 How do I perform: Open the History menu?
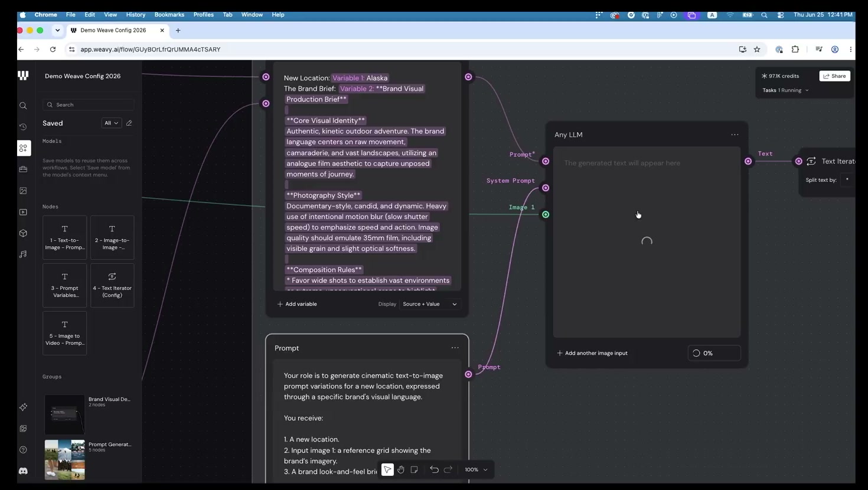(136, 15)
